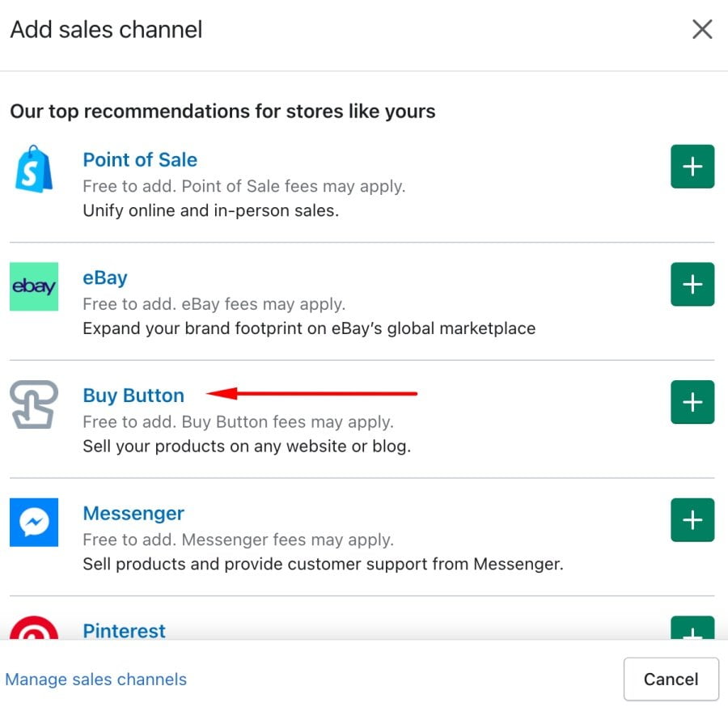Click the eBay logo icon
The height and width of the screenshot is (707, 728).
34,286
